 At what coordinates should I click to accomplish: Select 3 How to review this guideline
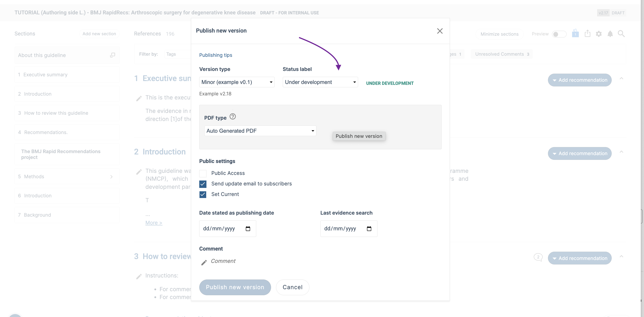[67, 113]
